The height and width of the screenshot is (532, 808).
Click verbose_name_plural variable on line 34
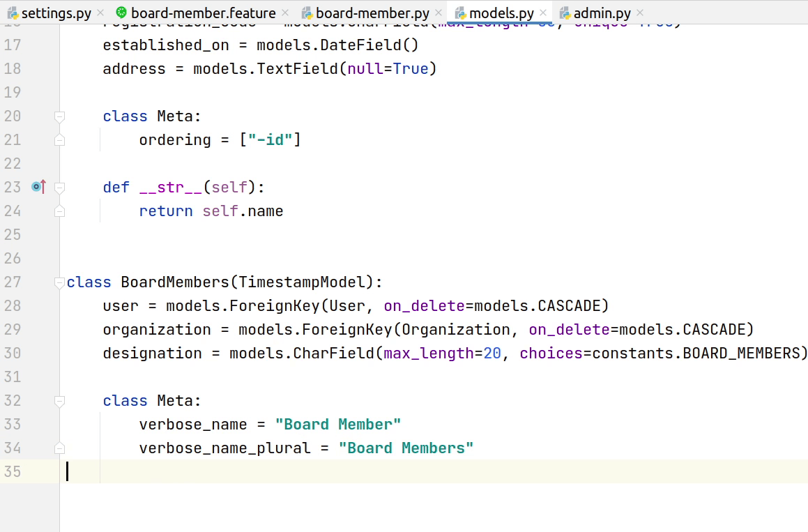(224, 448)
